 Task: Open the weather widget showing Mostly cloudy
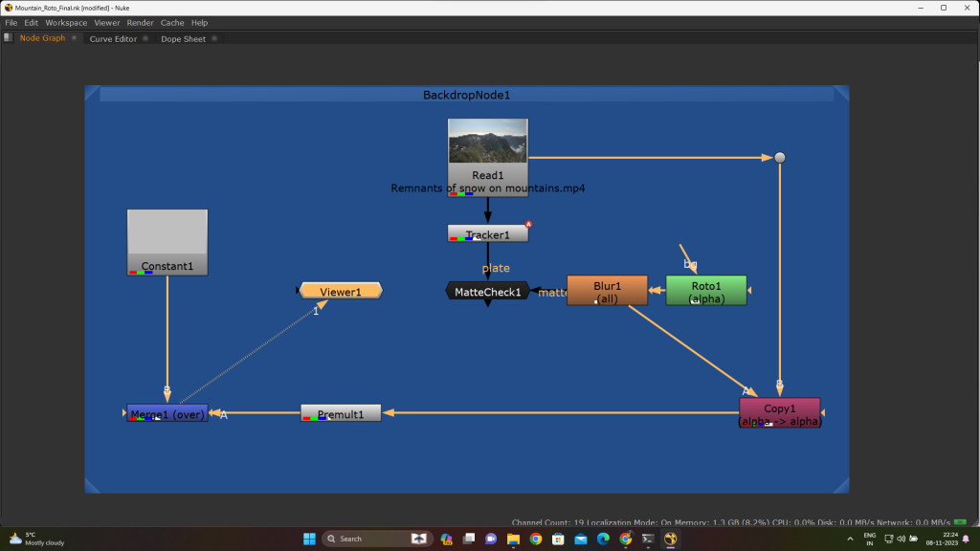(x=37, y=539)
